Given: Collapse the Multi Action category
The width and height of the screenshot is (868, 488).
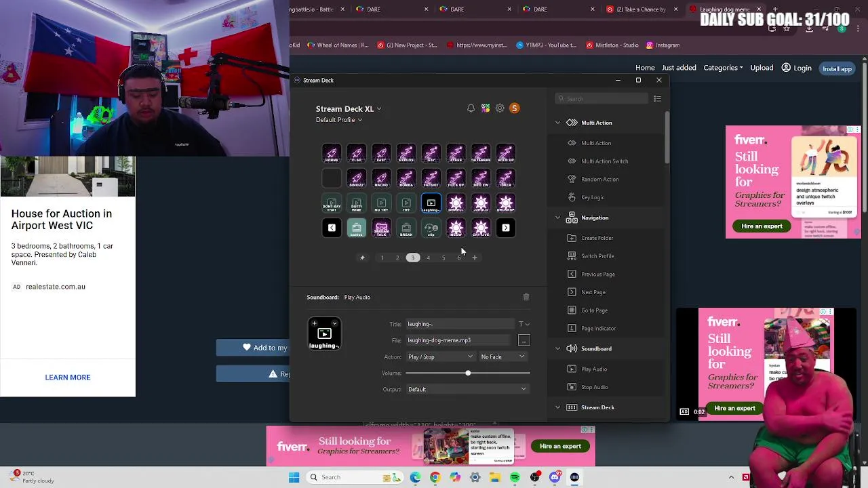Looking at the screenshot, I should (x=558, y=123).
